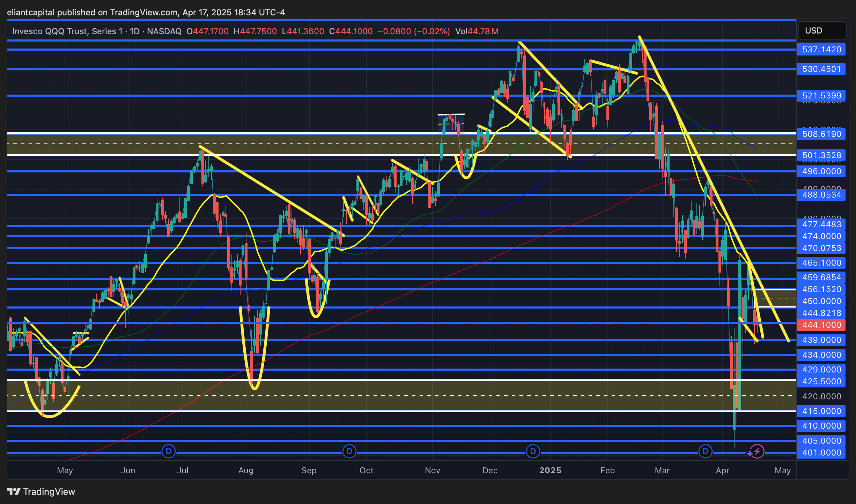Click the dividend marker near late December
The width and height of the screenshot is (856, 504).
533,451
